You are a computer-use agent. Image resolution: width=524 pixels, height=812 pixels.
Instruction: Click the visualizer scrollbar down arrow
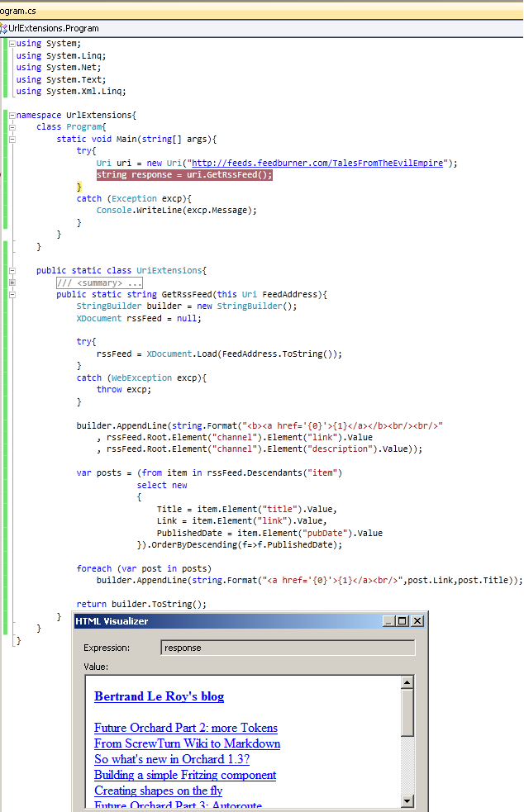click(x=407, y=800)
